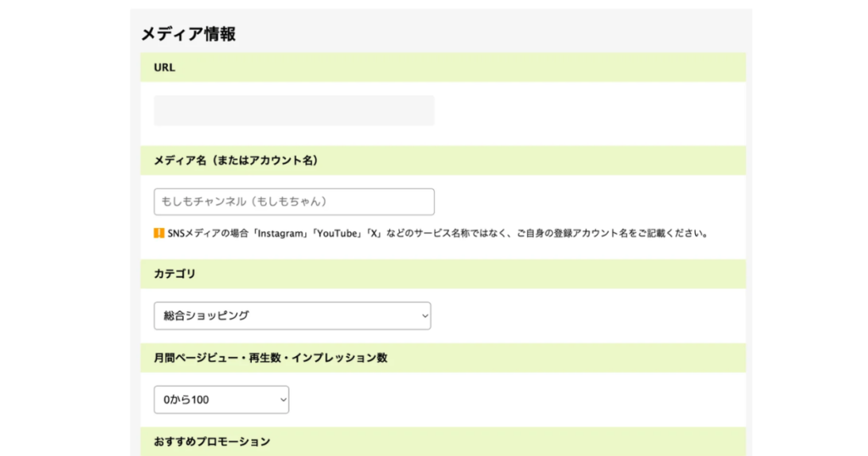
Task: Select the メディア名（またはアカウント名） header label
Action: [x=236, y=160]
